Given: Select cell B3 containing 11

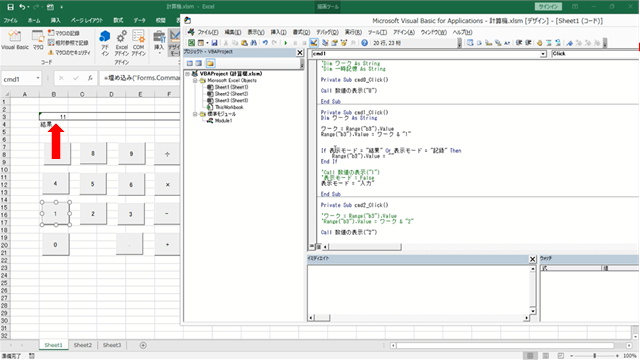Looking at the screenshot, I should [x=53, y=117].
